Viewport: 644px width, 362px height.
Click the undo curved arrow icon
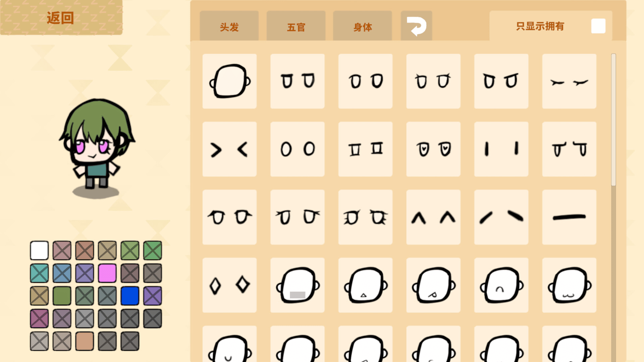pos(416,26)
